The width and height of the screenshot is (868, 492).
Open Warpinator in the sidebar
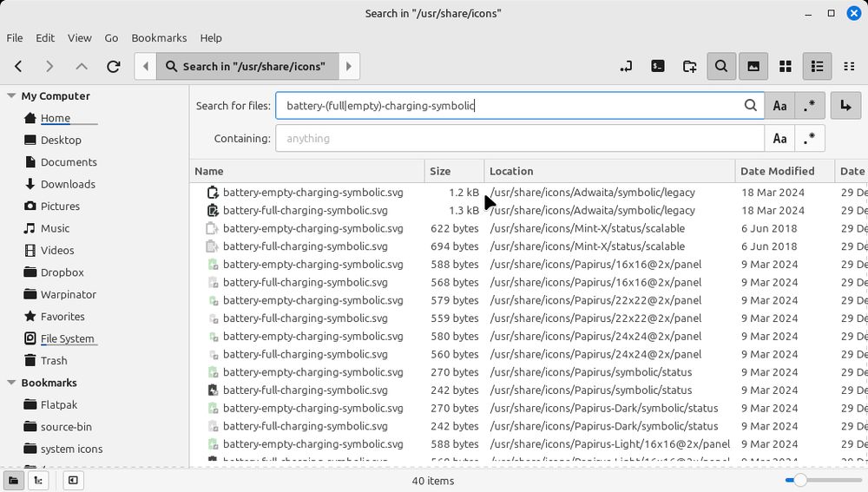(68, 294)
